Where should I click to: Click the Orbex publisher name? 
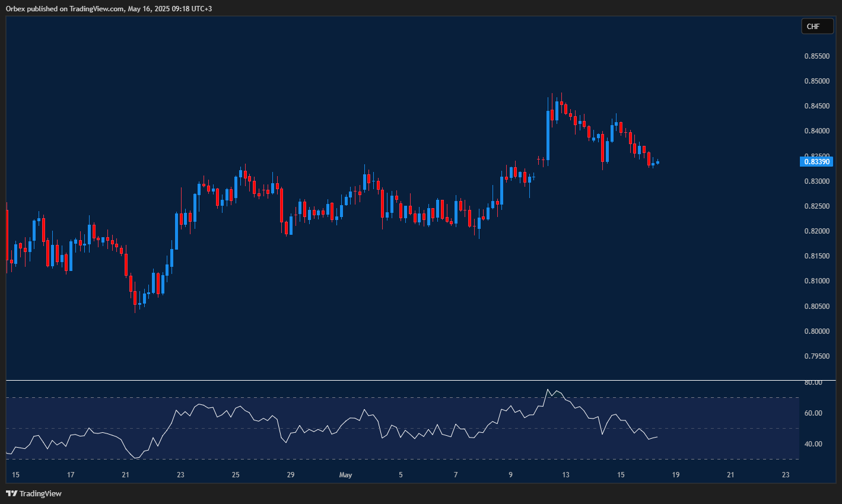16,9
